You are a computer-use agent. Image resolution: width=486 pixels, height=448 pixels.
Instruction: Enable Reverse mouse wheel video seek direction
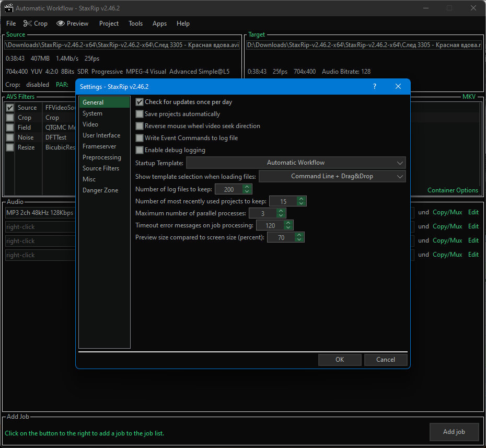tap(140, 126)
